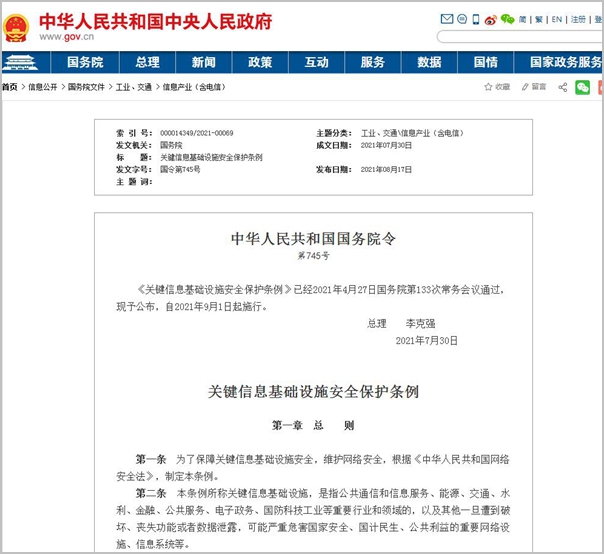Click the share icon beside 留言
This screenshot has height=554, width=604.
pyautogui.click(x=562, y=87)
